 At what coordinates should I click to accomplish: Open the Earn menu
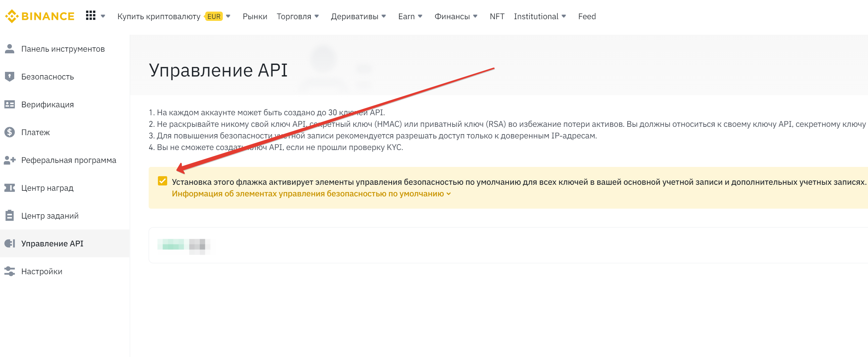click(x=407, y=17)
